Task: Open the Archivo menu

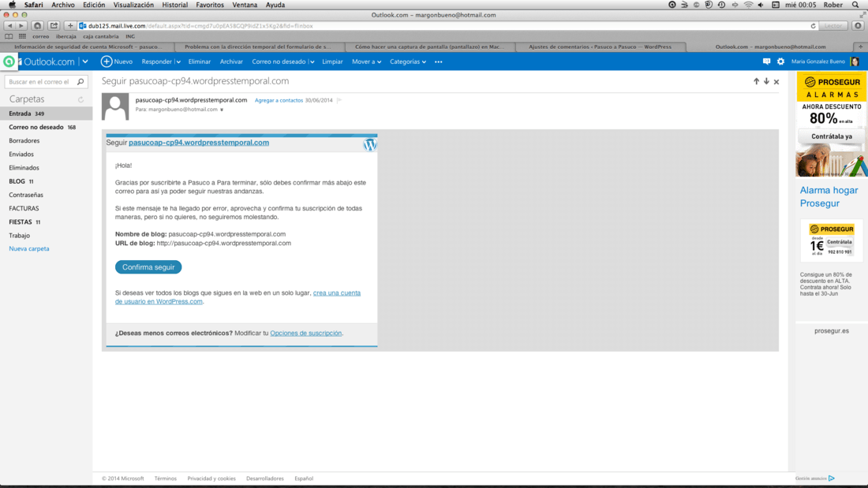Action: 63,5
